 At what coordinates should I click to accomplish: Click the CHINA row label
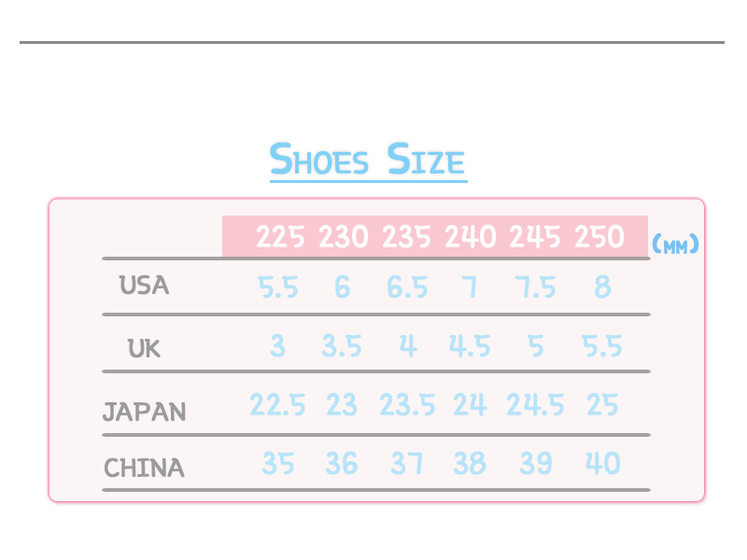(x=144, y=468)
